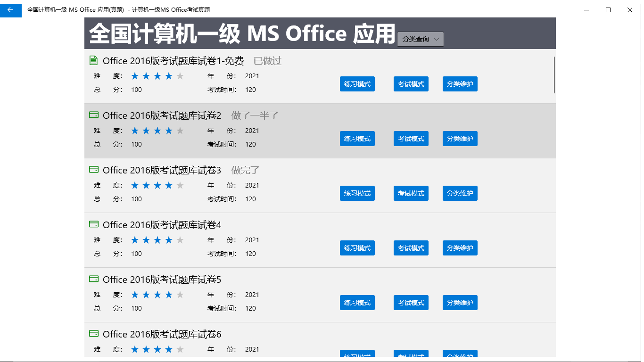This screenshot has width=644, height=362.
Task: Select title Office 2016版考试题库试卷5
Action: coord(162,280)
